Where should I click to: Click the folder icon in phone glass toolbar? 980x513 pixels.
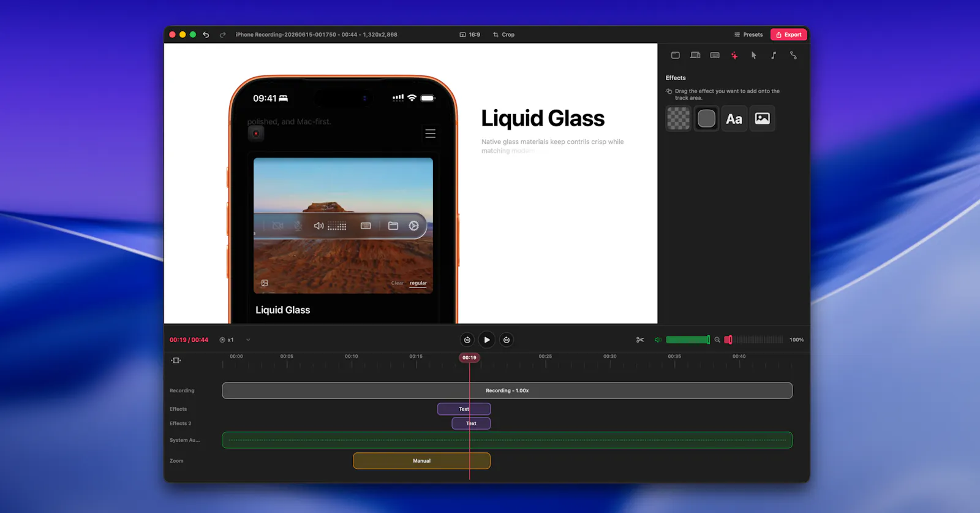click(x=393, y=226)
